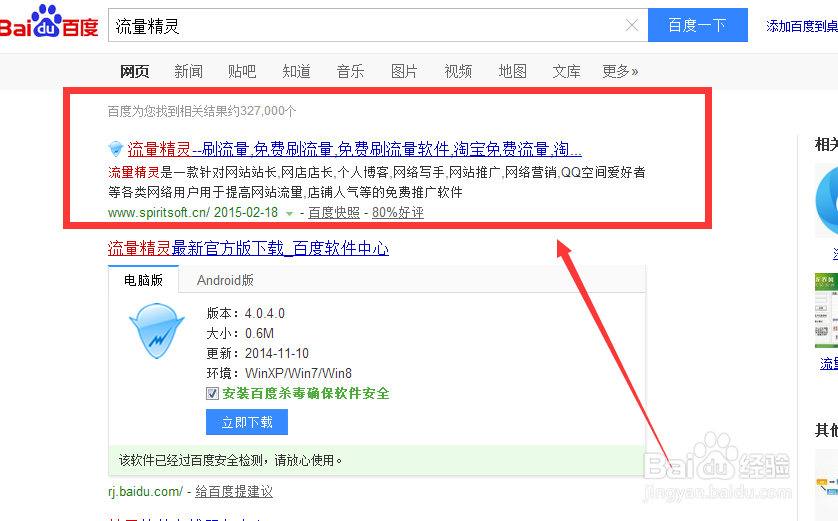This screenshot has width=838, height=521.
Task: Open the 百度快照 link
Action: point(334,213)
